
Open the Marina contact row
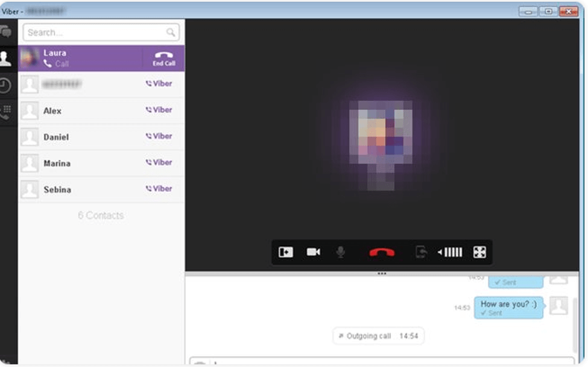[101, 163]
